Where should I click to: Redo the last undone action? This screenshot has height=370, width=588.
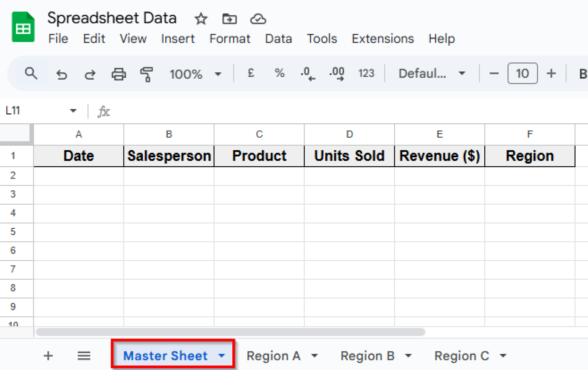(90, 74)
